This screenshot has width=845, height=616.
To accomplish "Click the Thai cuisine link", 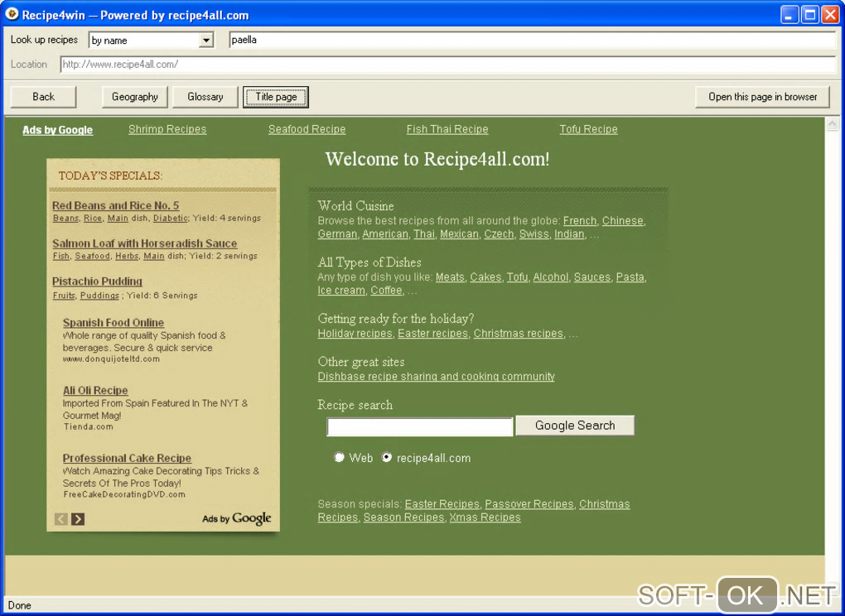I will 424,234.
